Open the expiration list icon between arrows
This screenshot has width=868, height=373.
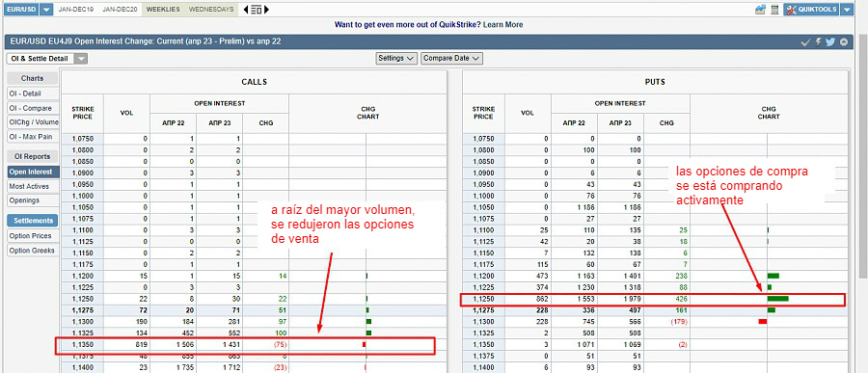(x=256, y=10)
